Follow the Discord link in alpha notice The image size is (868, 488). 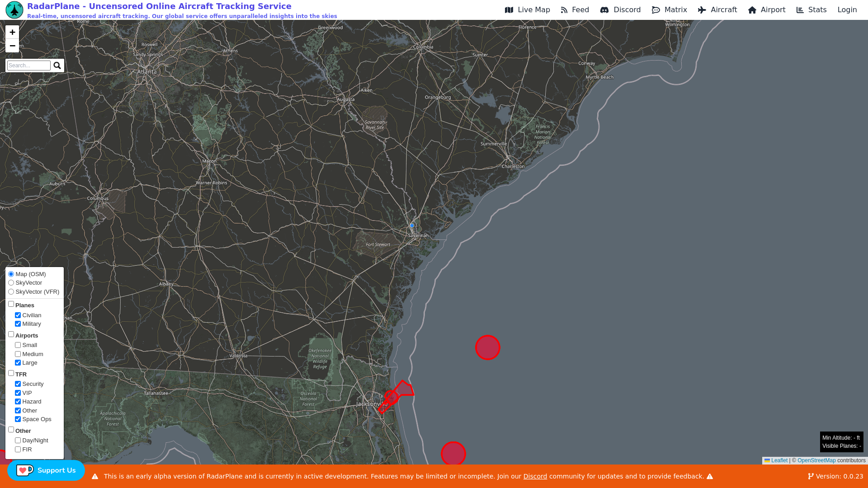click(535, 476)
